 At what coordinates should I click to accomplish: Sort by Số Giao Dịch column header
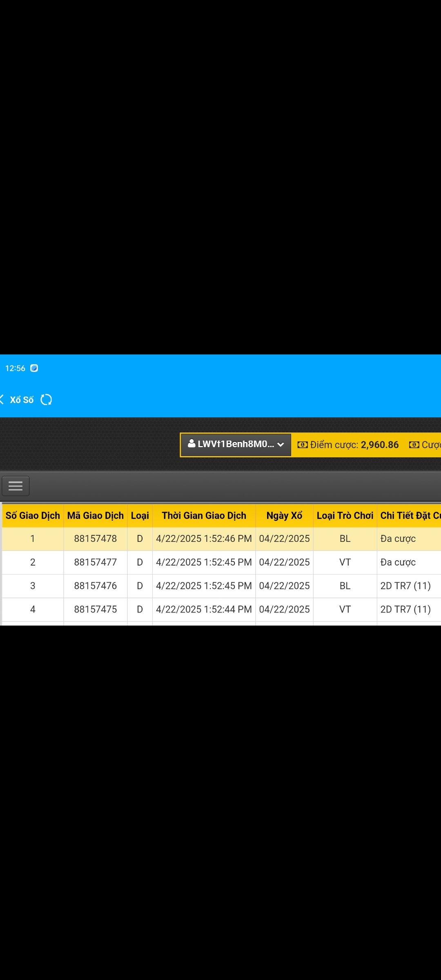(x=33, y=516)
